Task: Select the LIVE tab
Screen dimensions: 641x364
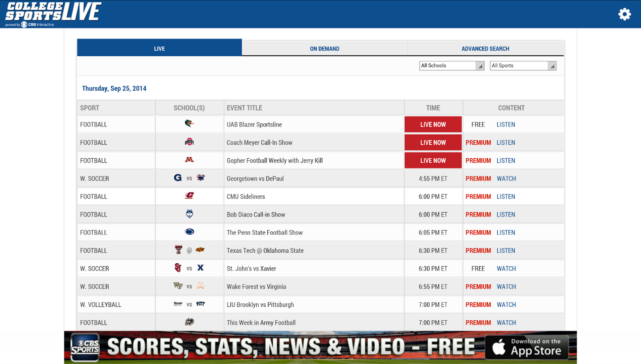Action: tap(160, 47)
